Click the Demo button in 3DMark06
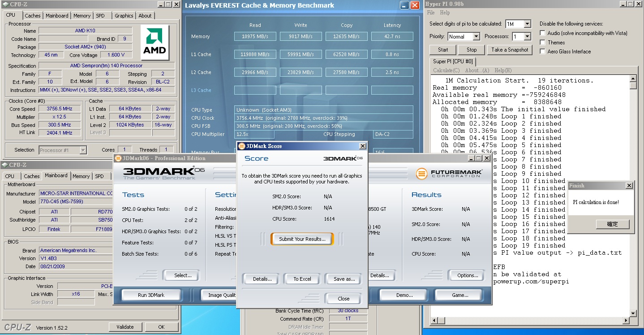 (x=404, y=295)
